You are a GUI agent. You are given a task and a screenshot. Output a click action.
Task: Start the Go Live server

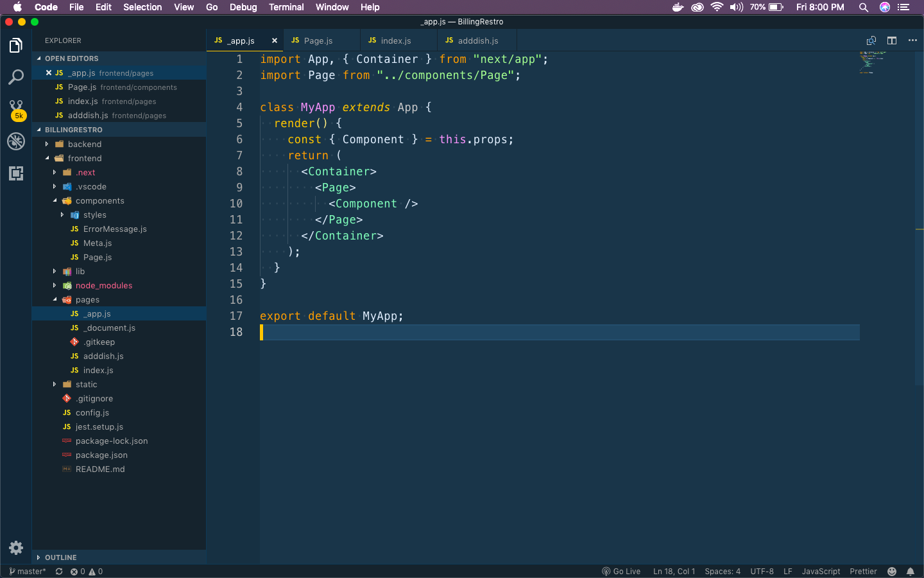click(x=621, y=572)
